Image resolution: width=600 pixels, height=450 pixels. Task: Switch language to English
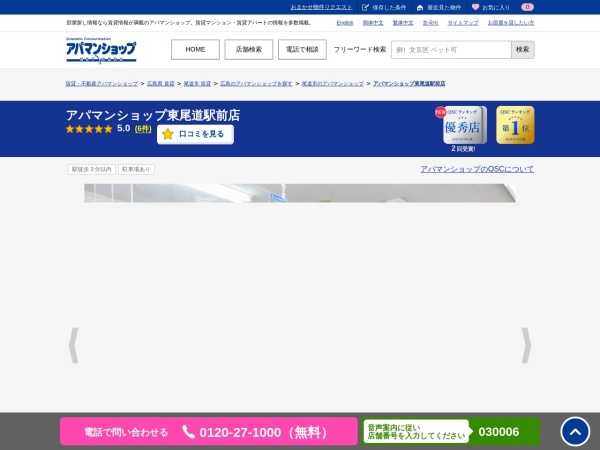pyautogui.click(x=345, y=23)
